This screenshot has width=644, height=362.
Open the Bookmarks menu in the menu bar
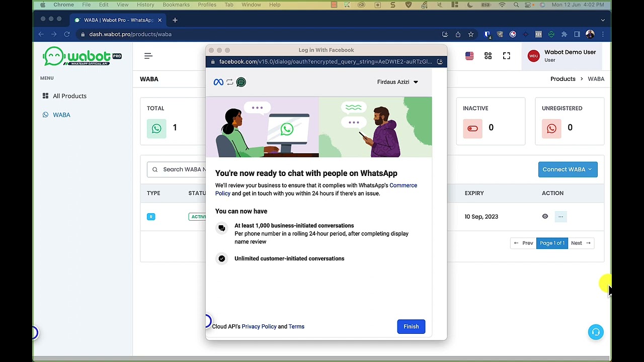point(176,5)
